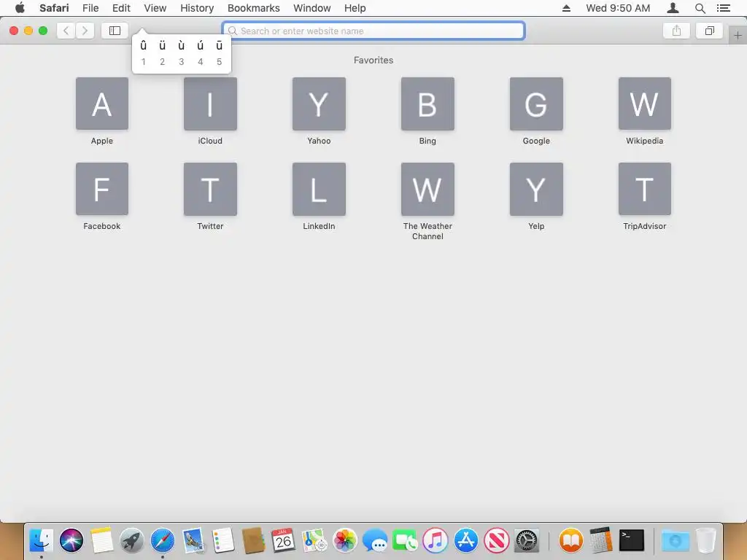Viewport: 747px width, 560px height.
Task: Open Notes from the Dock
Action: 101,540
